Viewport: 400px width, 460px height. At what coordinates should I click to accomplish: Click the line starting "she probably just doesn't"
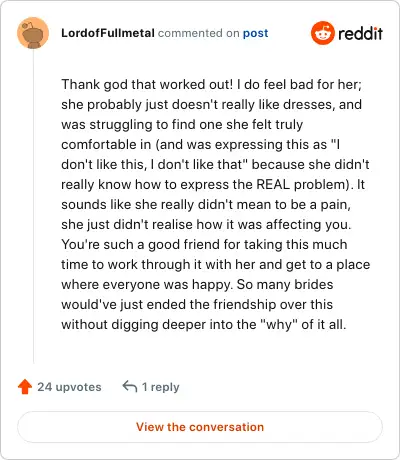pos(211,104)
